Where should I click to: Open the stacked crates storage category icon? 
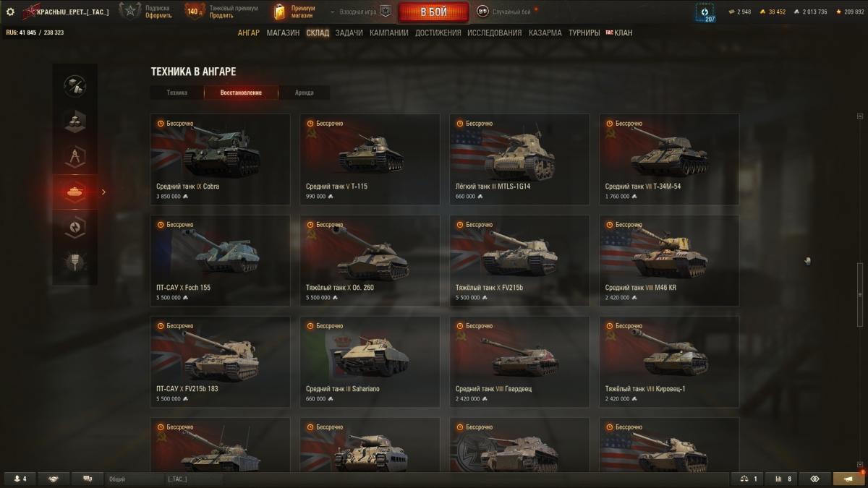(x=75, y=121)
